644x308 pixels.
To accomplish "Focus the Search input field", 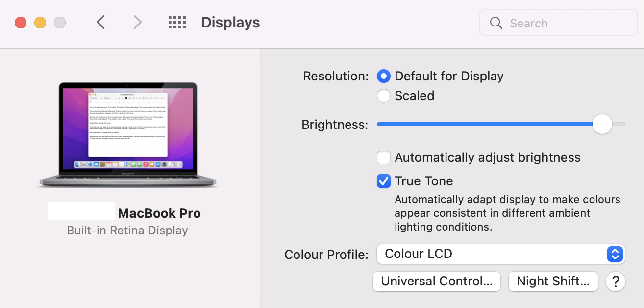I will tap(559, 23).
